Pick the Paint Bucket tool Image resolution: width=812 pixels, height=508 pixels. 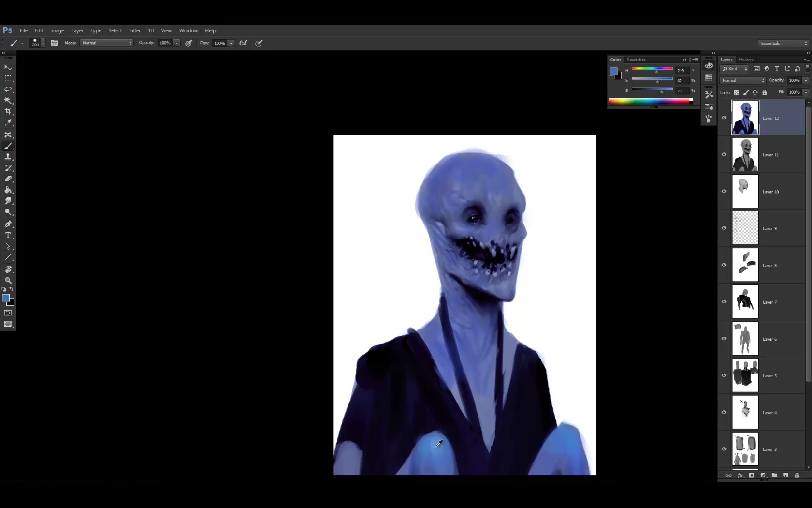[x=8, y=190]
